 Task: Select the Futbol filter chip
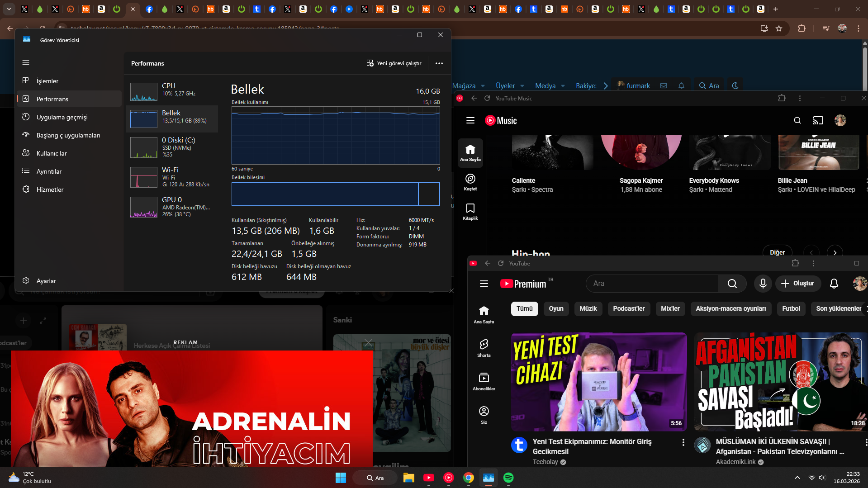pos(791,308)
